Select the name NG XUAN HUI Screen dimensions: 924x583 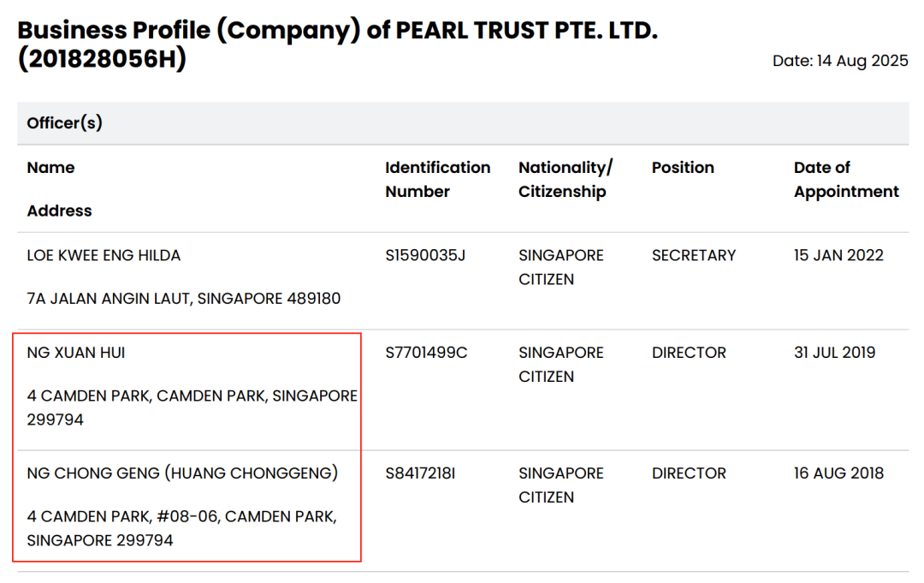[x=76, y=353]
